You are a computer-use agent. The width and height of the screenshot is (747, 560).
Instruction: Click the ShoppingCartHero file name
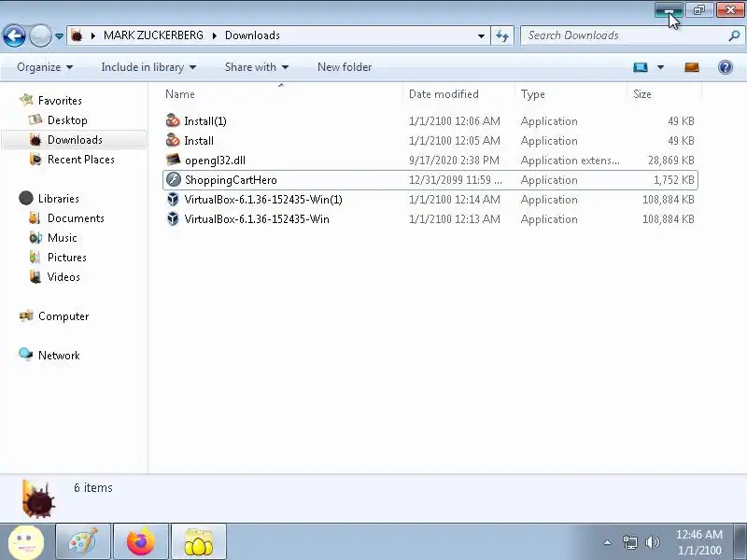pyautogui.click(x=231, y=180)
